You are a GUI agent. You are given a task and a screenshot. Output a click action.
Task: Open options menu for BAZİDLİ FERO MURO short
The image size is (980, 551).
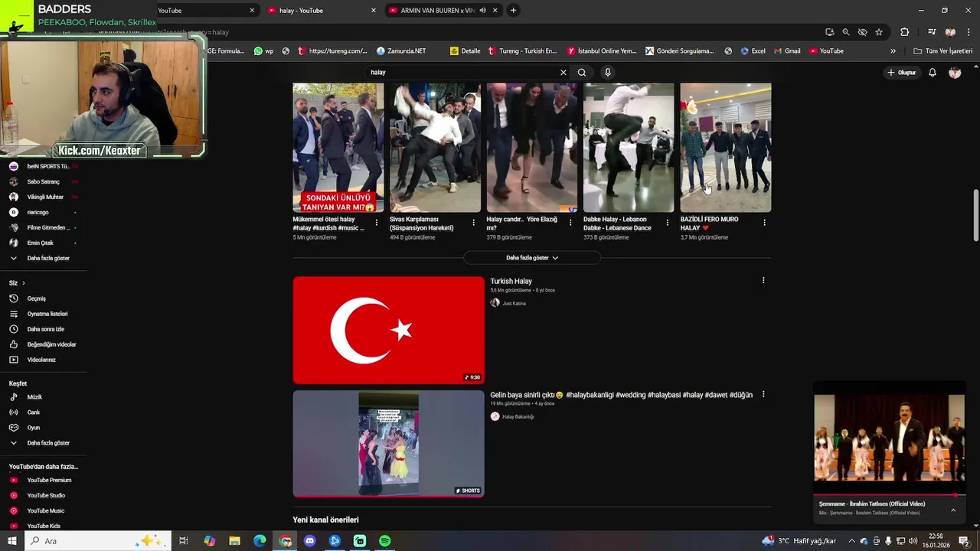coord(764,223)
